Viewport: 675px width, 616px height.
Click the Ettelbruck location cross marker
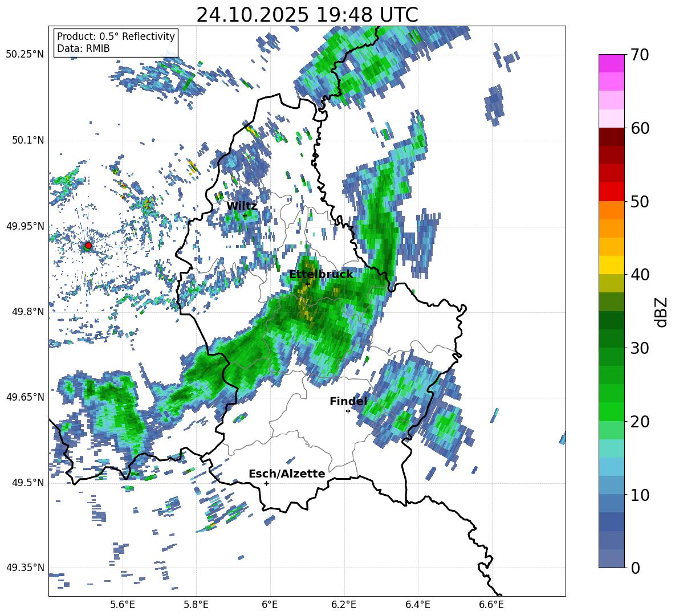(307, 284)
